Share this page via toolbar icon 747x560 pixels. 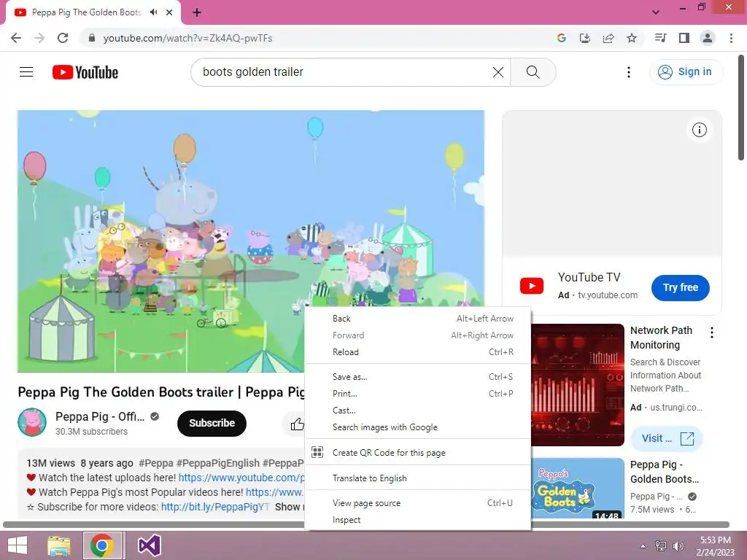[608, 38]
